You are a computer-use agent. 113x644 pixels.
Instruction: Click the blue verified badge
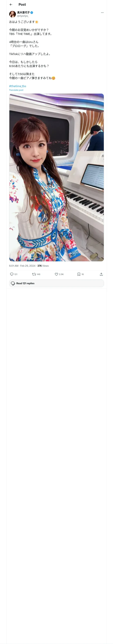click(32, 13)
